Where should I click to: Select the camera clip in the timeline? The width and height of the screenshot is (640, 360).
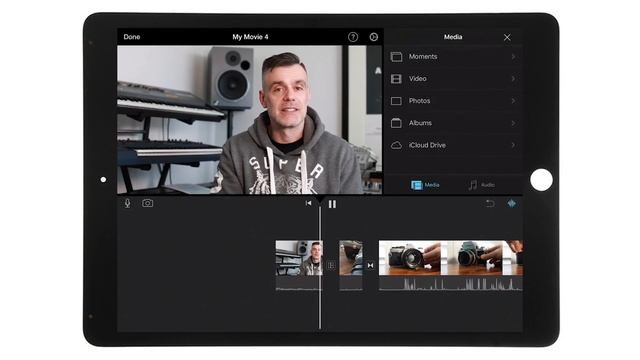click(x=451, y=265)
